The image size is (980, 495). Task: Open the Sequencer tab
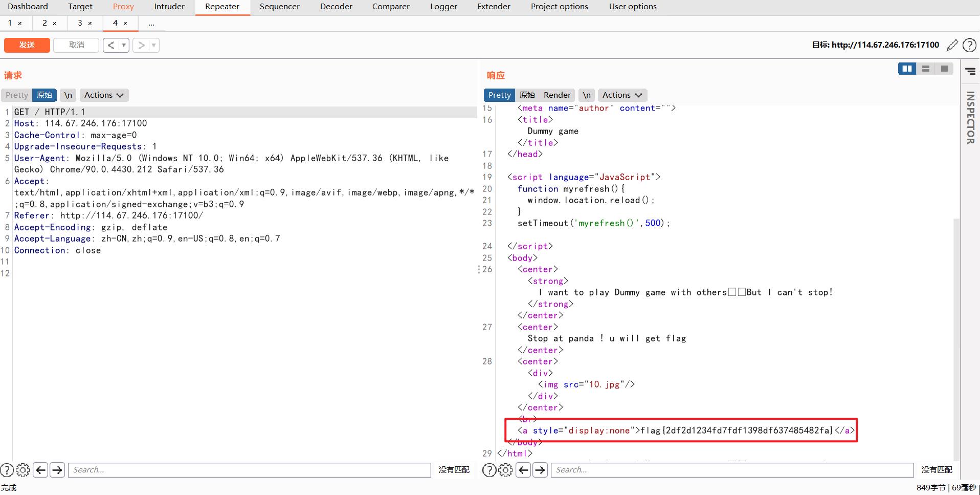pyautogui.click(x=280, y=7)
